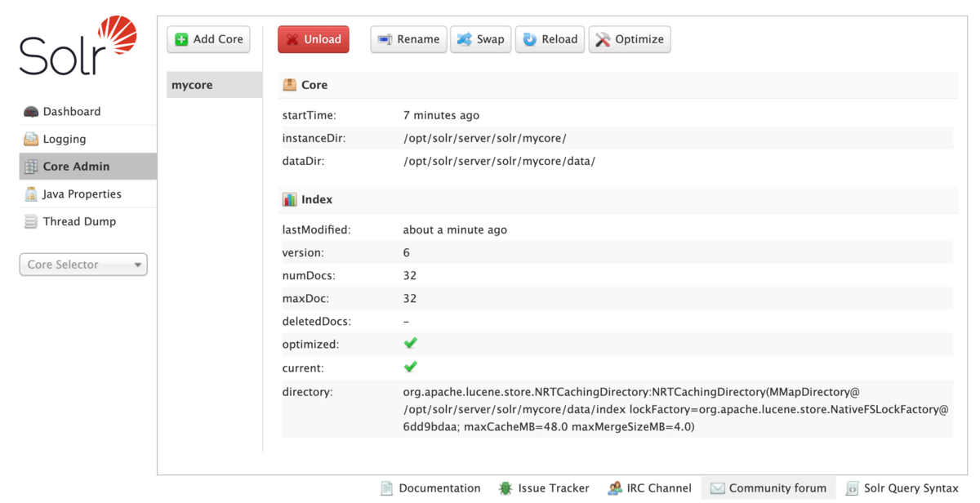Click the instanceDir label
Screen dimensions: 980x503
pyautogui.click(x=314, y=138)
